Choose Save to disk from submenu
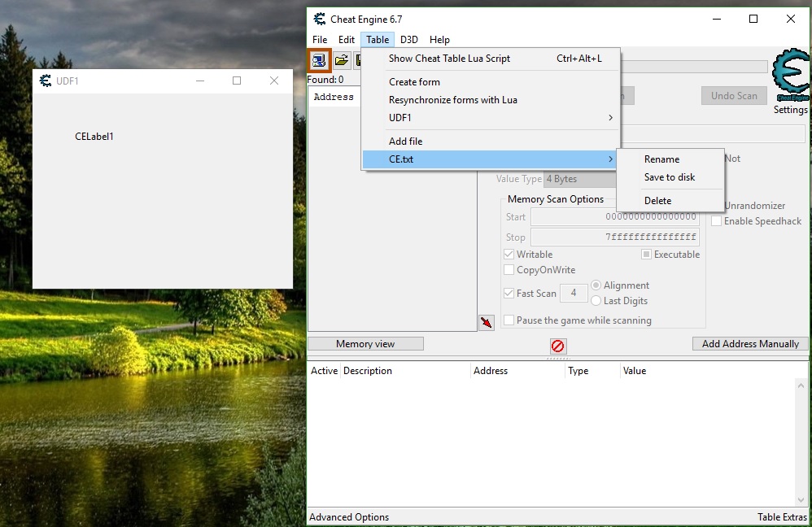This screenshot has height=527, width=812. point(670,177)
